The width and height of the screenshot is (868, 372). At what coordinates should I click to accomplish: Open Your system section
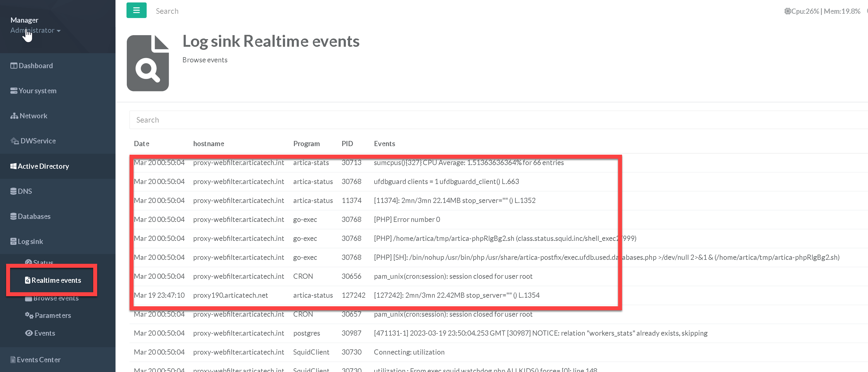37,91
